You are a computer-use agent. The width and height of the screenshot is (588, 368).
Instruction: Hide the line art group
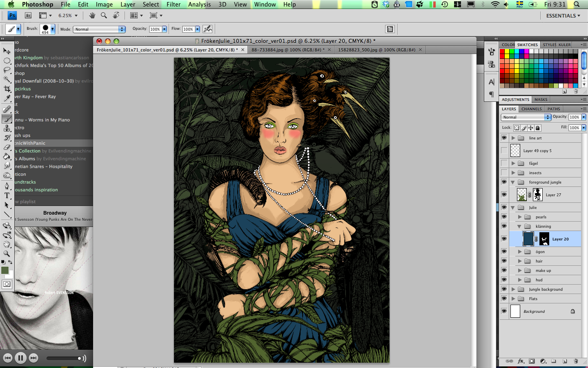pos(504,138)
